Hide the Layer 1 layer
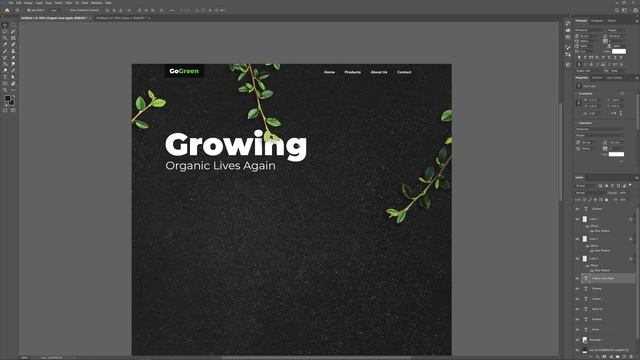 (577, 258)
